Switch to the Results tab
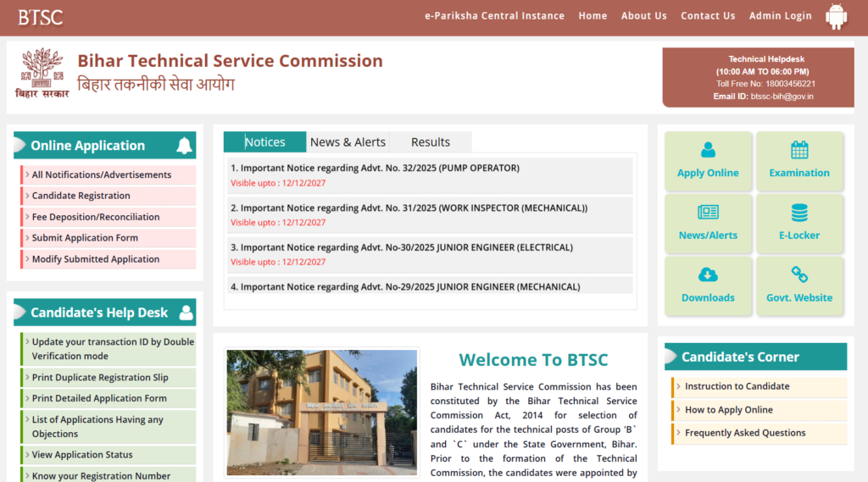 (x=431, y=142)
